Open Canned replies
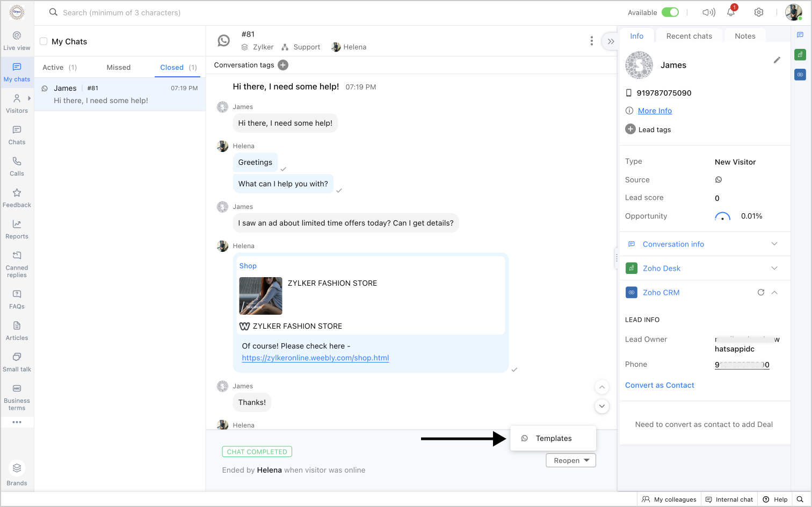 [17, 264]
